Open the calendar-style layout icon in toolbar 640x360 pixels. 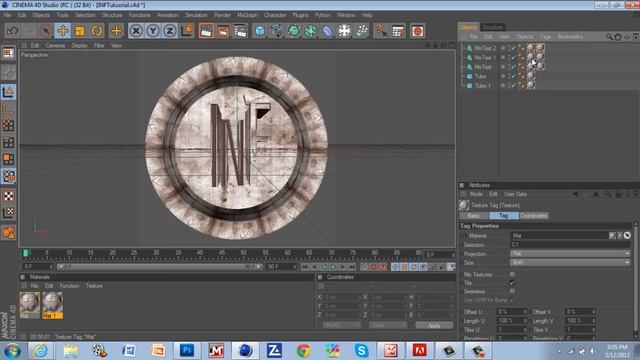point(398,31)
